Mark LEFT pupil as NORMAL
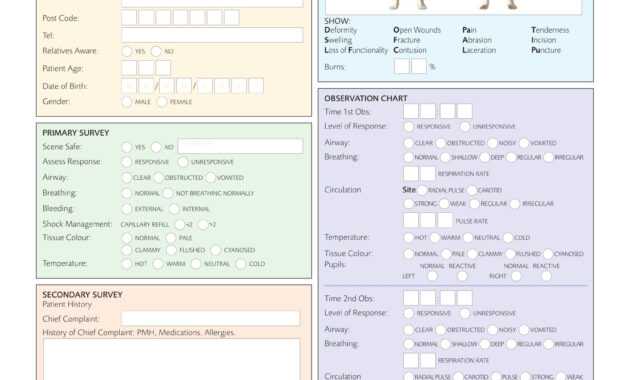630x380 pixels. click(x=433, y=276)
